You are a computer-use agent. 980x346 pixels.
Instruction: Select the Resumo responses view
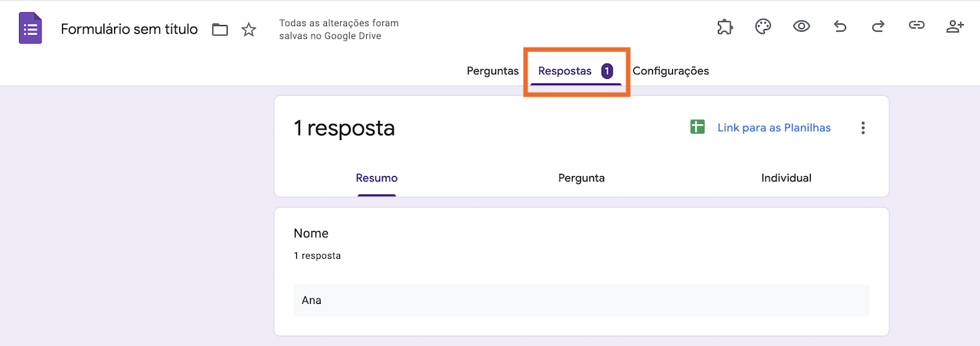(377, 178)
